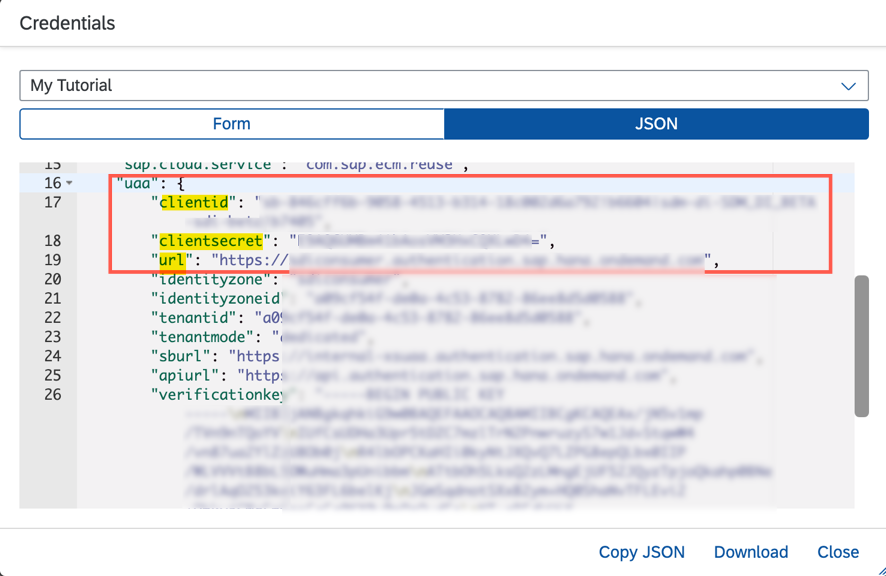Click Copy JSON button
Image resolution: width=886 pixels, height=576 pixels.
coord(641,552)
